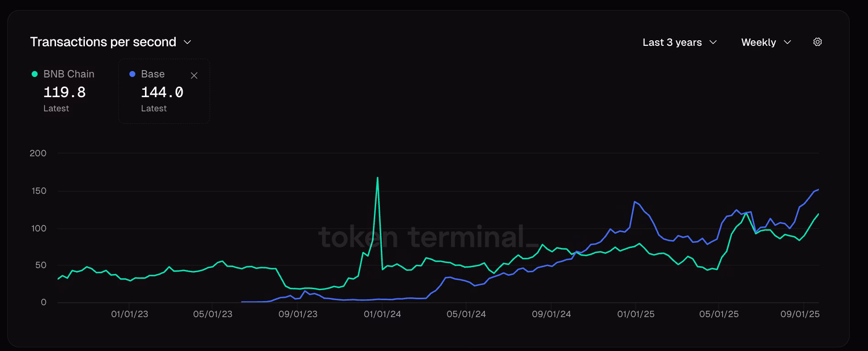Viewport: 868px width, 351px height.
Task: Select the 144.0 latest value for Base
Action: point(162,93)
